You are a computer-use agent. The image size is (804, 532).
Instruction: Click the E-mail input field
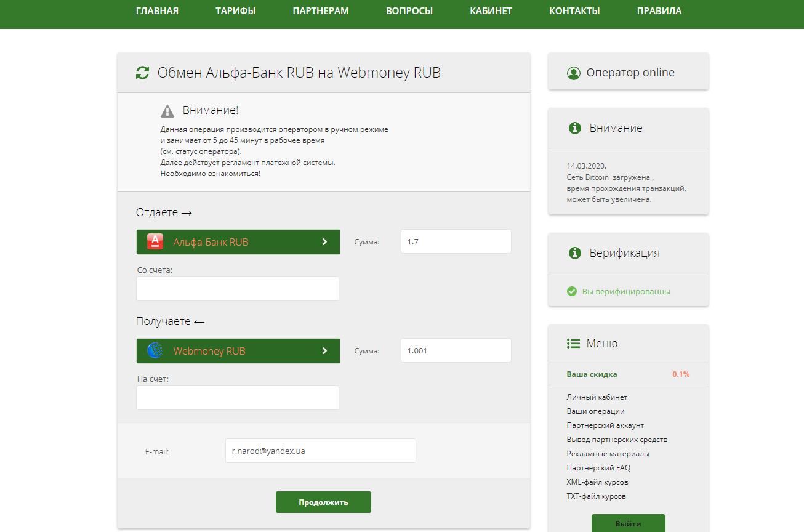[320, 451]
